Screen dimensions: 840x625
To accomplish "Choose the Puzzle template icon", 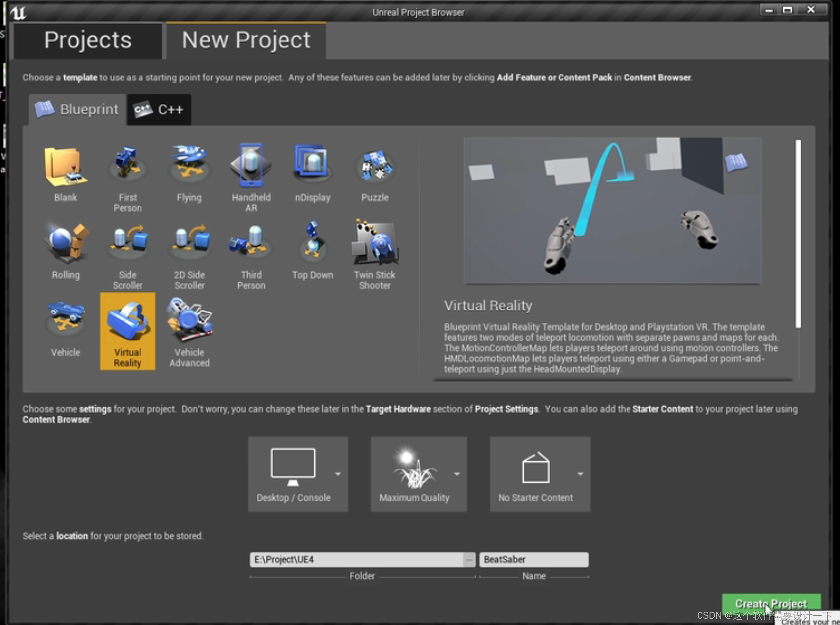I will click(375, 166).
